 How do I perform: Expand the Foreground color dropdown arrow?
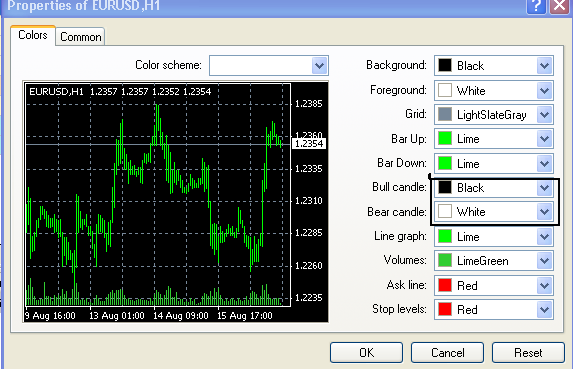click(544, 90)
